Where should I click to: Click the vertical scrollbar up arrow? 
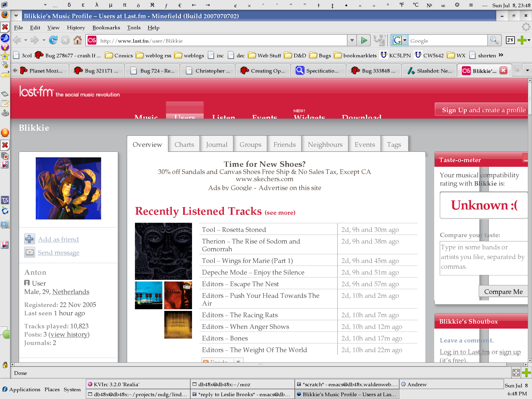point(530,80)
